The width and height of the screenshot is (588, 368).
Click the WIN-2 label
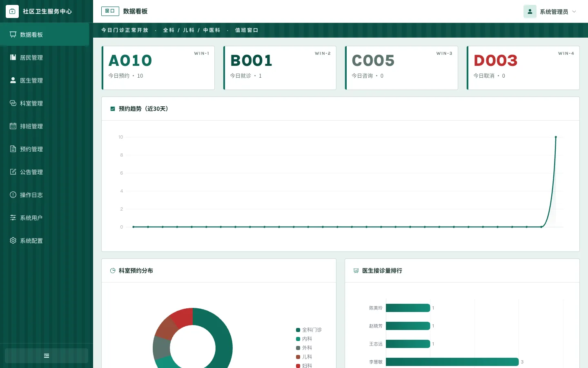323,54
